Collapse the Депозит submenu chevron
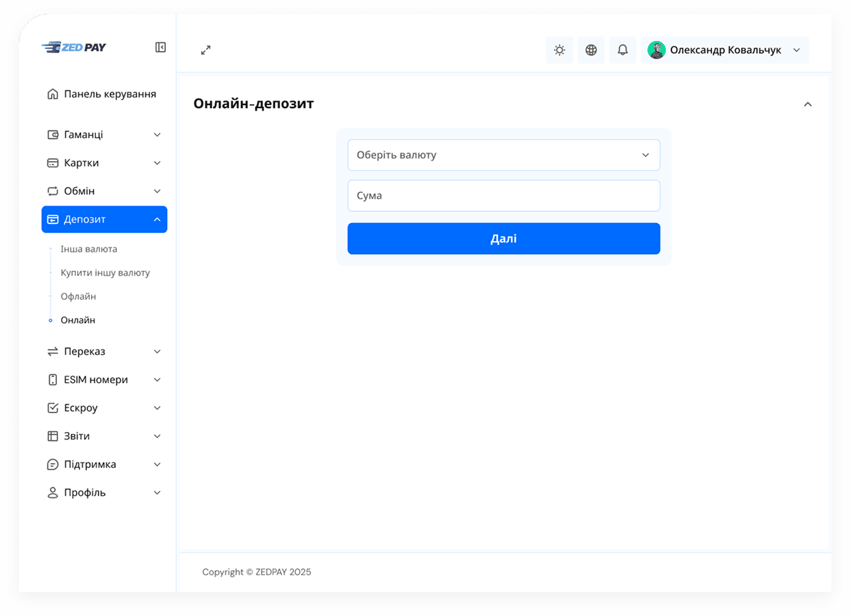 (157, 219)
